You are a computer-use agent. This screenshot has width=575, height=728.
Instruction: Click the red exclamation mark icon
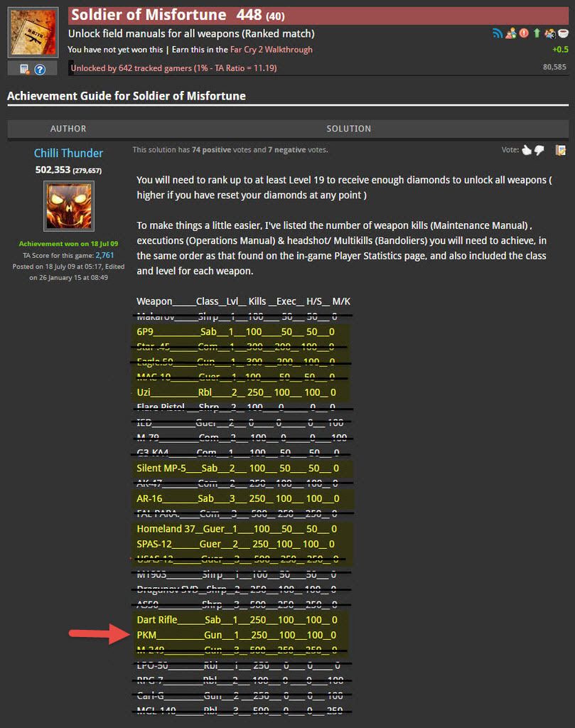pos(524,33)
